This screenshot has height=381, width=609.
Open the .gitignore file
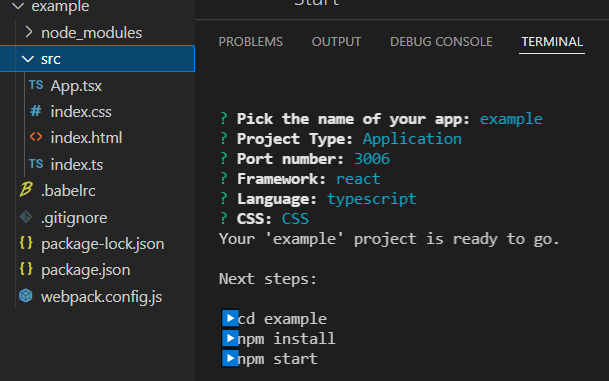click(74, 218)
